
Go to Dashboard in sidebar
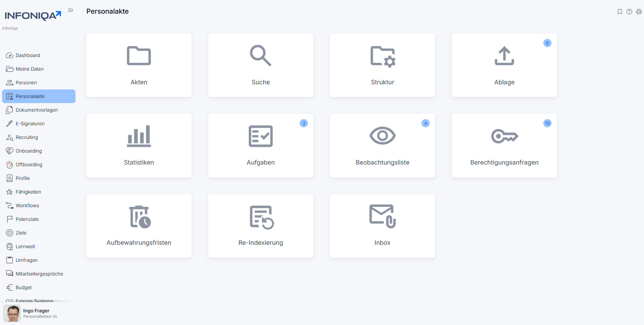click(x=39, y=55)
